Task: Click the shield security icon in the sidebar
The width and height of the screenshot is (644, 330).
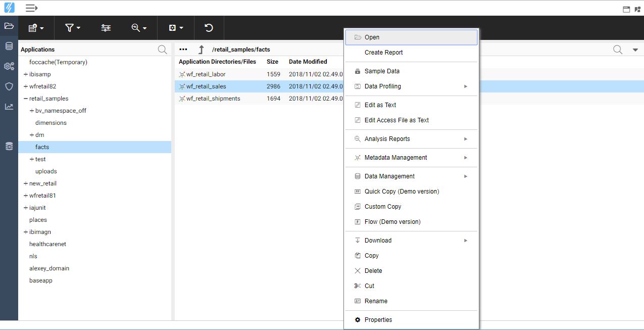Action: (9, 86)
